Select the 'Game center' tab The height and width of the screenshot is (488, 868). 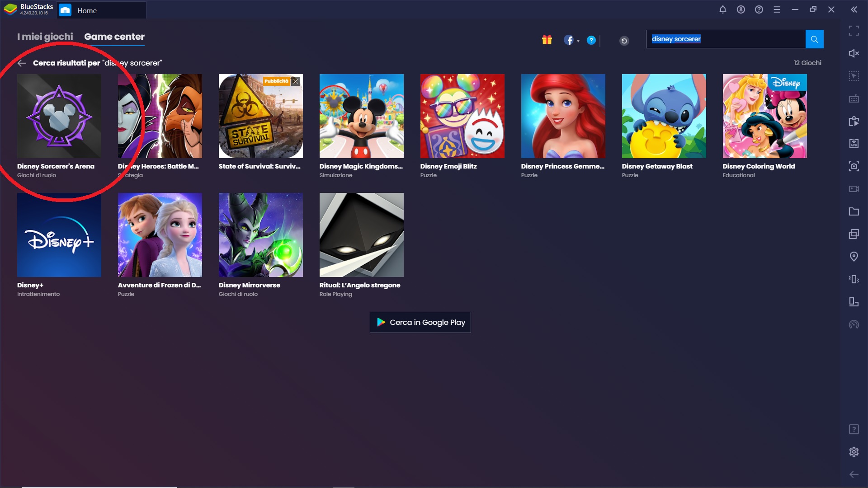coord(114,36)
